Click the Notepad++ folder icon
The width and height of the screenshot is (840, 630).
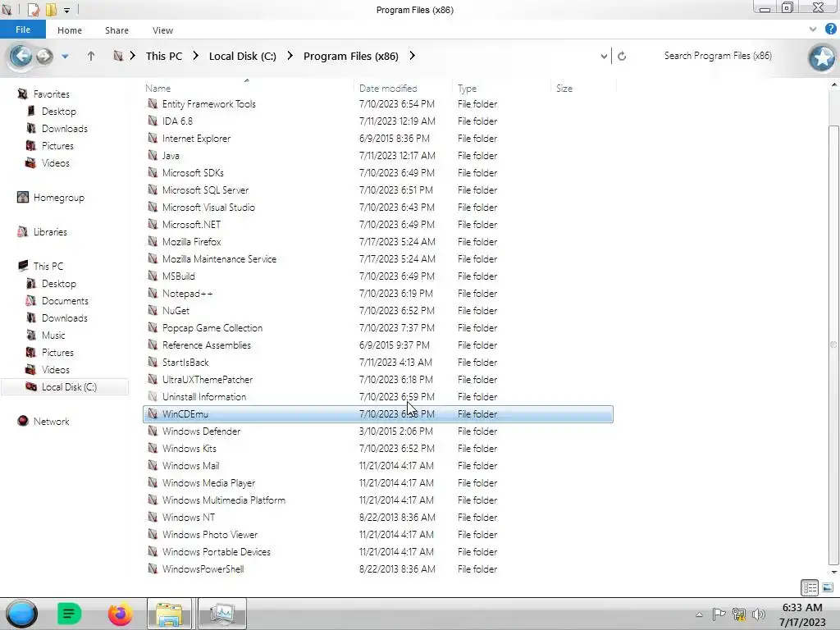point(153,293)
